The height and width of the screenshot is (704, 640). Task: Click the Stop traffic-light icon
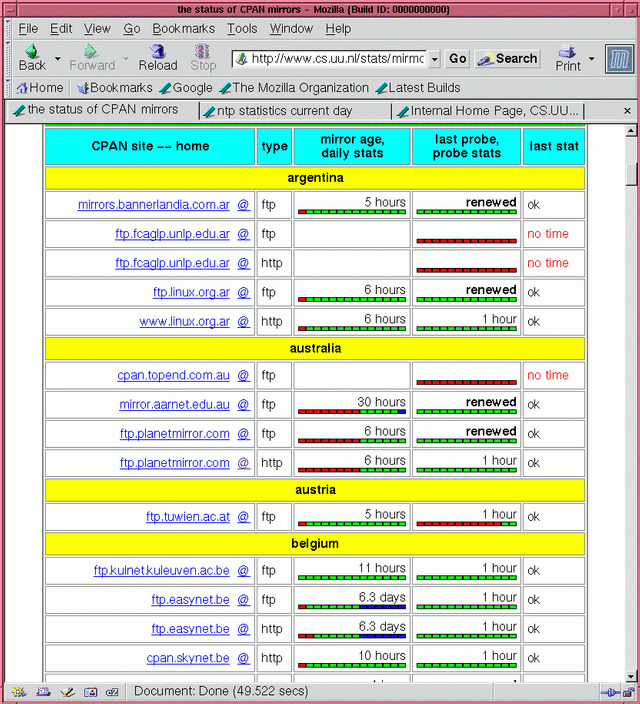click(202, 51)
